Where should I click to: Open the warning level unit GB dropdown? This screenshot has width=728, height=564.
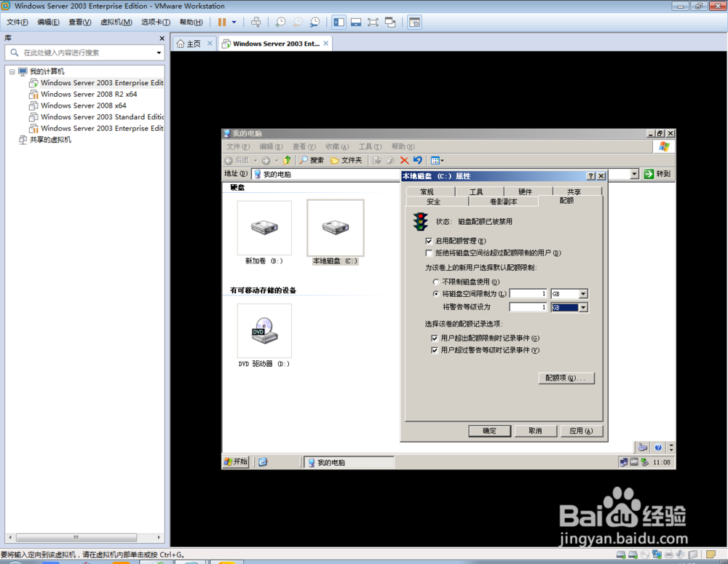click(x=583, y=307)
